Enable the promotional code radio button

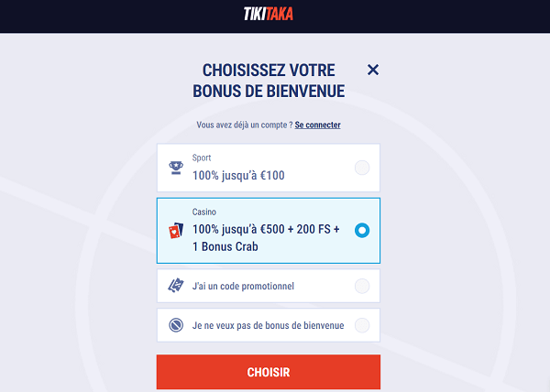[362, 286]
